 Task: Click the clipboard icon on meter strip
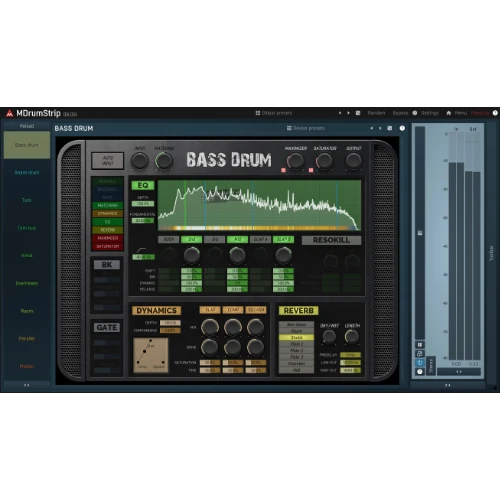420,233
